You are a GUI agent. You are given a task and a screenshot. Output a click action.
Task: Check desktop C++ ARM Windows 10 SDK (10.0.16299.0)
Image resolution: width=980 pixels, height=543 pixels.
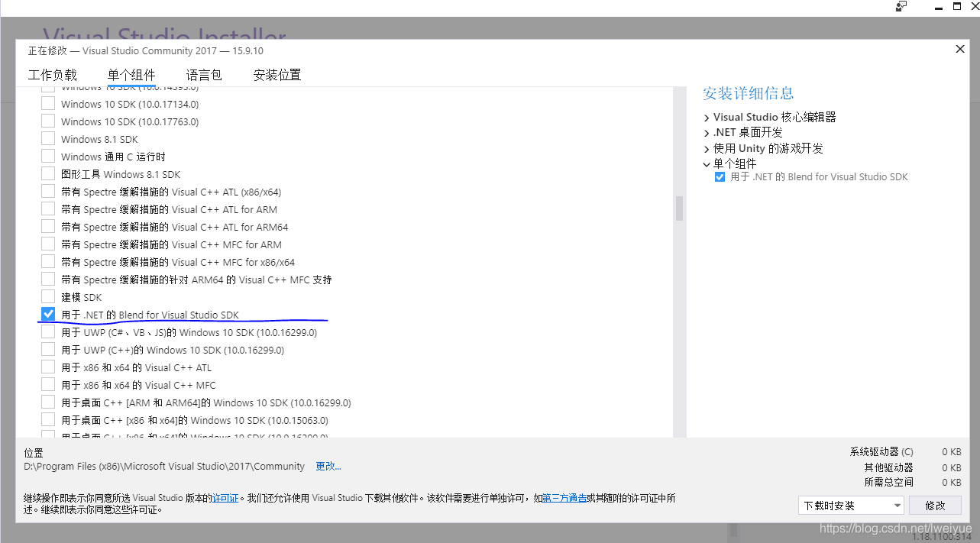coord(48,402)
